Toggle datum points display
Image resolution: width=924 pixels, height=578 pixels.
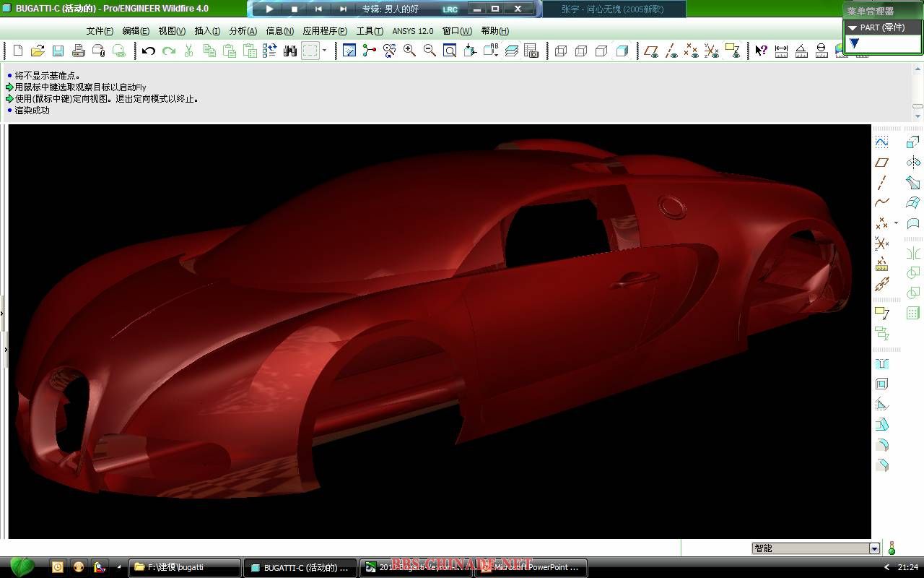pyautogui.click(x=692, y=51)
